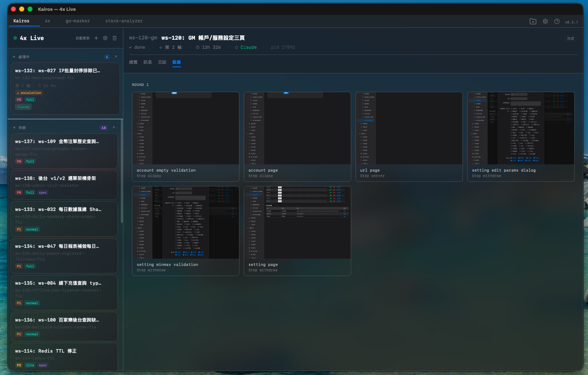Image resolution: width=588 pixels, height=375 pixels.
Task: Collapse the 處理中 section
Action: (14, 57)
